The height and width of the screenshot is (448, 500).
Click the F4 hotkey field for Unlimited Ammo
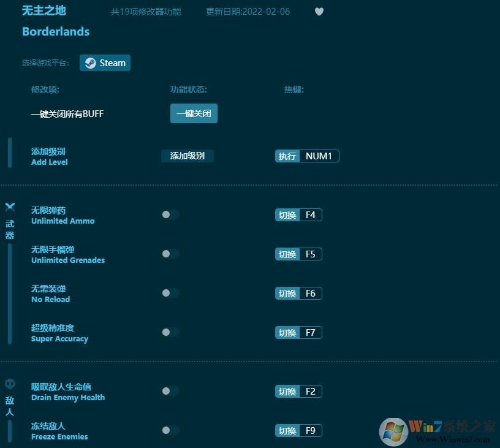coord(309,215)
